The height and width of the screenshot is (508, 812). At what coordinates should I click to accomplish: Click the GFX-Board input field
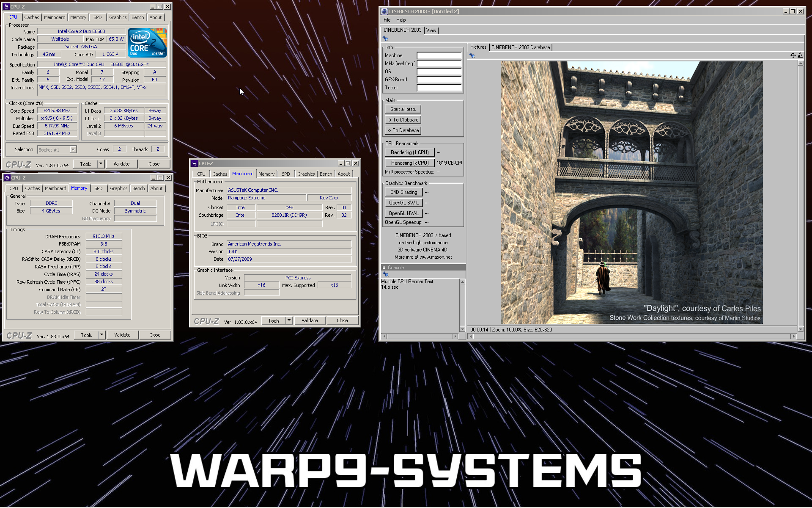click(439, 80)
